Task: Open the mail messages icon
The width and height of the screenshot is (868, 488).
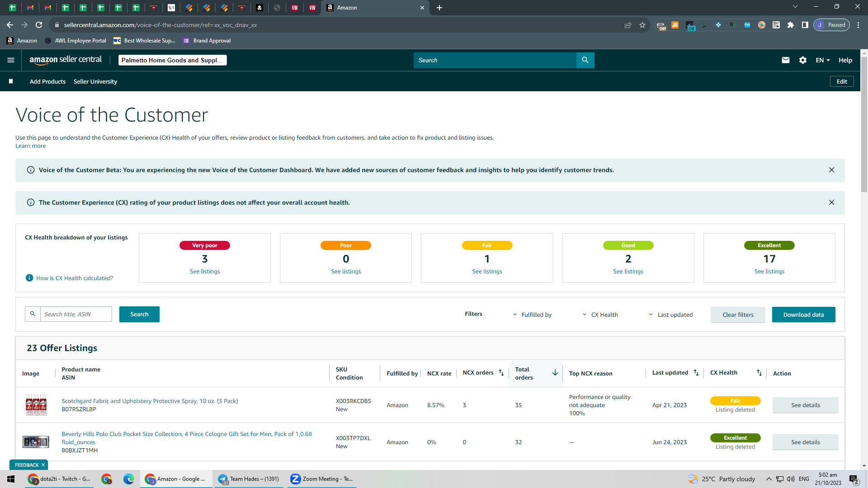Action: (x=786, y=60)
